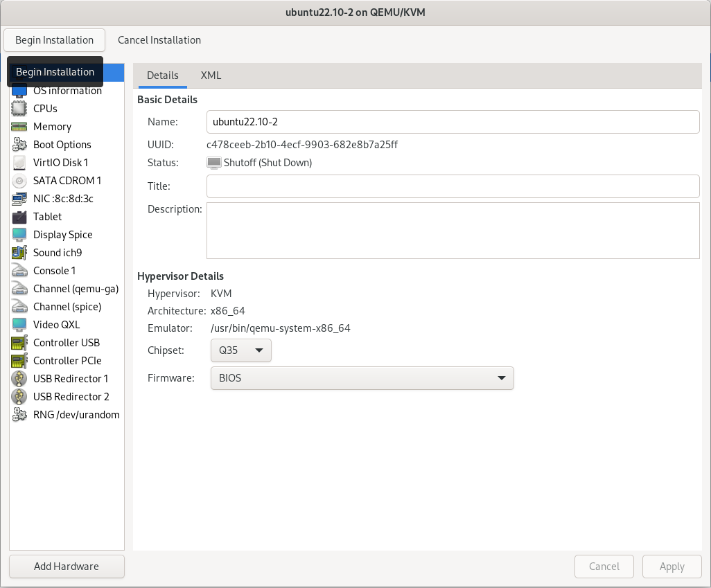The image size is (711, 588).
Task: Click the Video QXL monitor icon
Action: pos(19,325)
